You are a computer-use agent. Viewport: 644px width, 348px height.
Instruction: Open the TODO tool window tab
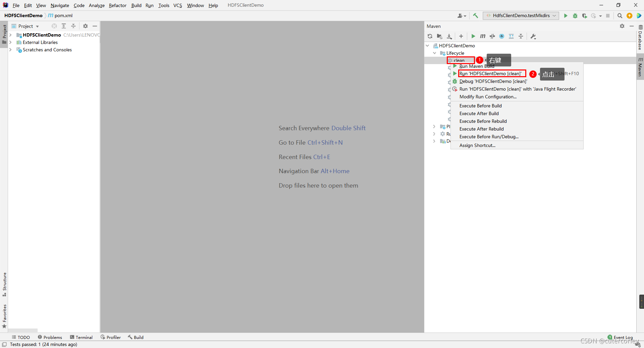(x=21, y=337)
